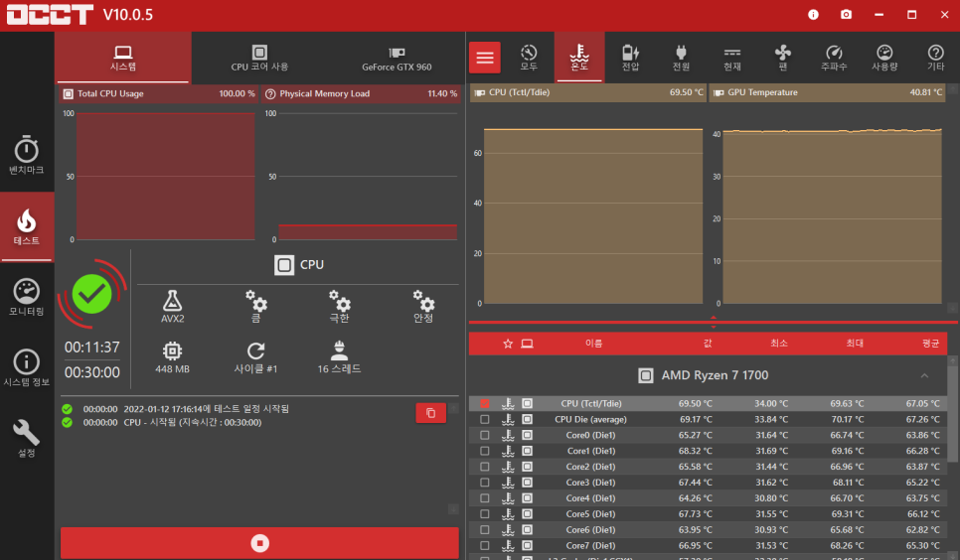The width and height of the screenshot is (960, 560).
Task: Select the System tab with laptop icon
Action: 123,58
